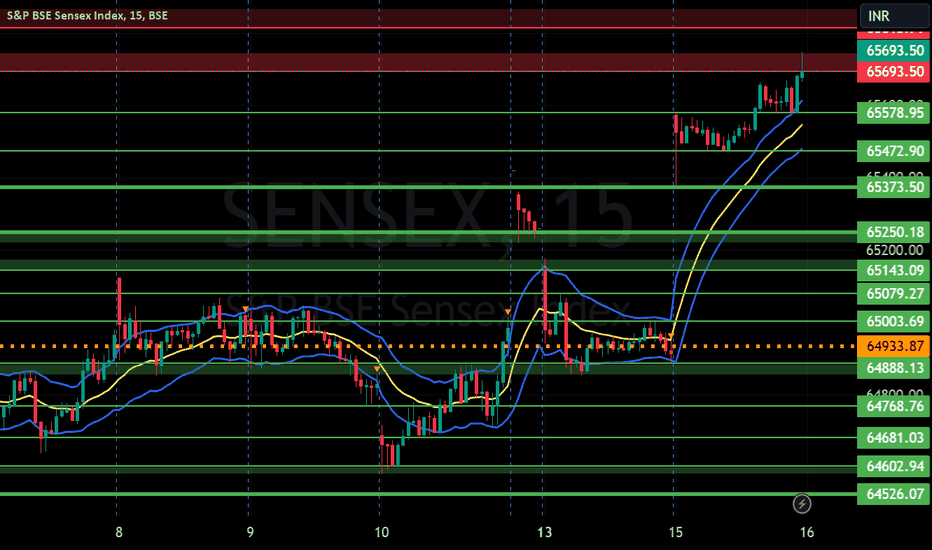Click the S&P BSE Sensex Index title
932x550 pixels.
point(87,15)
